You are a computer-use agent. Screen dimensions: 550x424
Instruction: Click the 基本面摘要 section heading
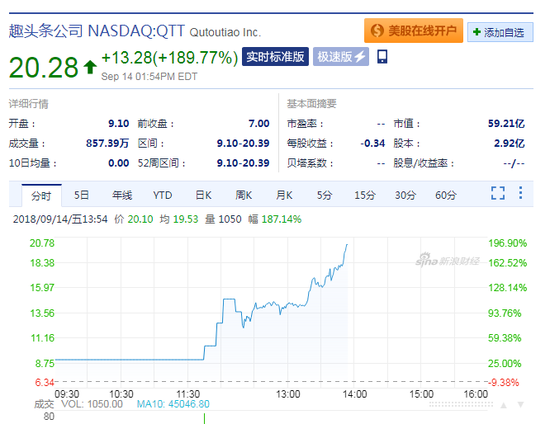point(311,103)
